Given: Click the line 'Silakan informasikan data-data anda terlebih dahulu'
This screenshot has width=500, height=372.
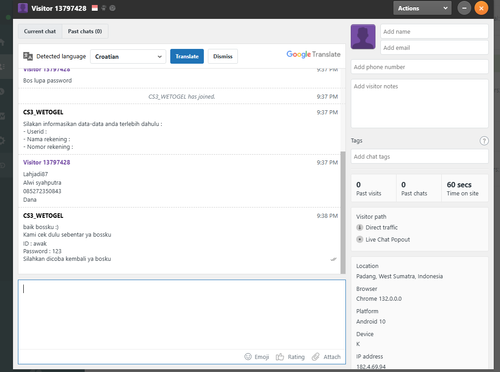Looking at the screenshot, I should pyautogui.click(x=92, y=124).
